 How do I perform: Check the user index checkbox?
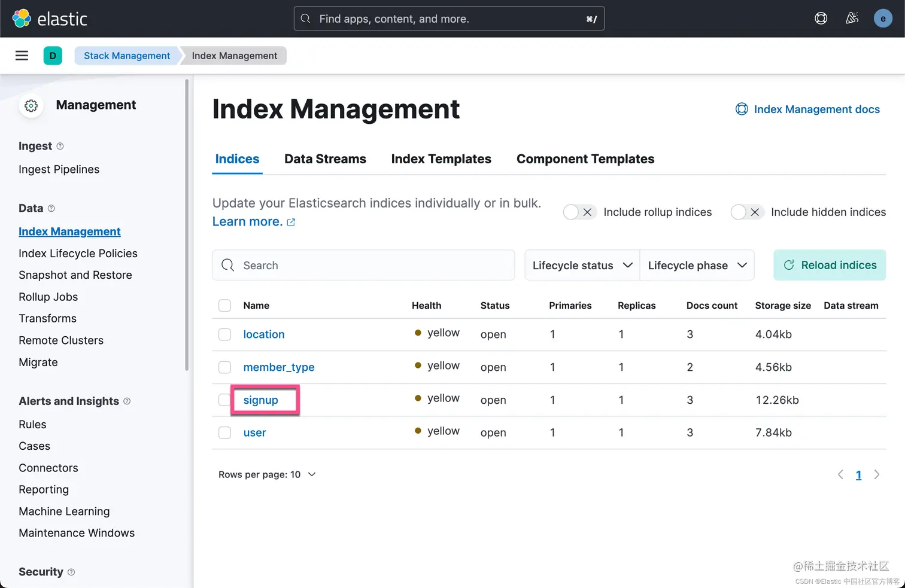pyautogui.click(x=224, y=432)
